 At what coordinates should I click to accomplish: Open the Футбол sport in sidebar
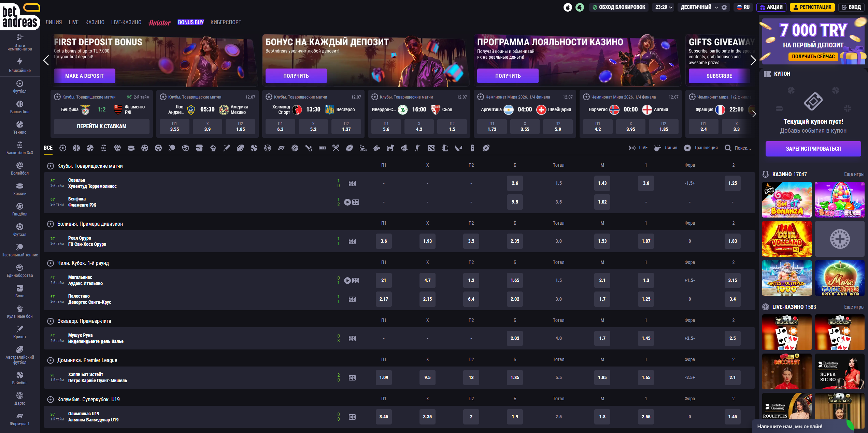coord(20,87)
